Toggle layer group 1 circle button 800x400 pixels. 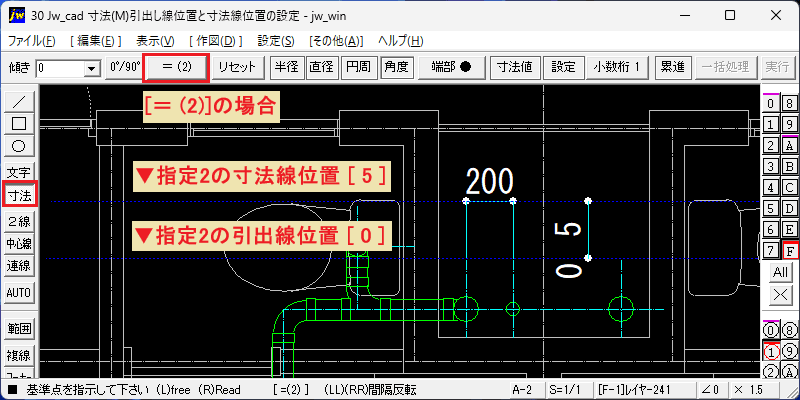pyautogui.click(x=770, y=352)
